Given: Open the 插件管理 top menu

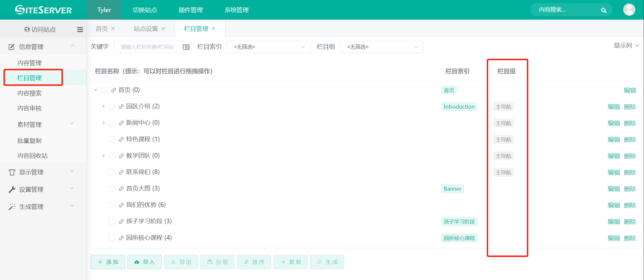Looking at the screenshot, I should (x=191, y=10).
